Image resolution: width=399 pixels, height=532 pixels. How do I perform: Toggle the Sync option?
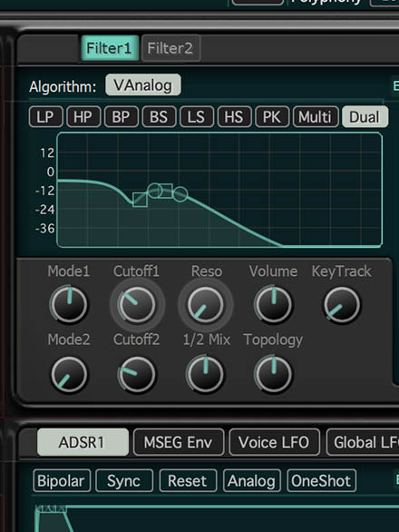124,481
